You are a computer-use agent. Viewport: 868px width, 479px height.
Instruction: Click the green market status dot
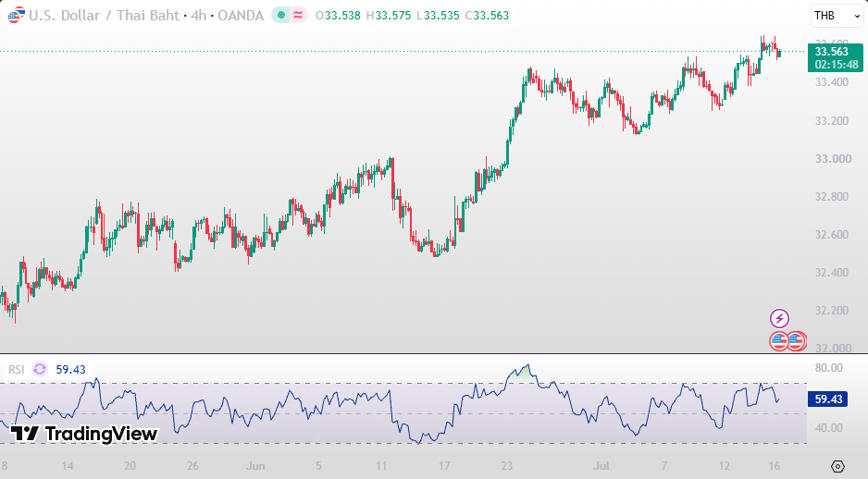(x=281, y=16)
